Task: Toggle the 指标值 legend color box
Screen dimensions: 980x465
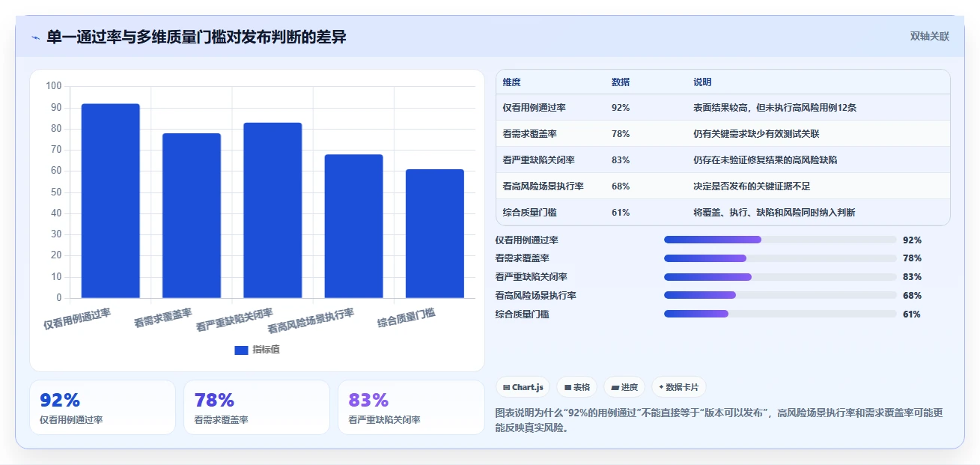Action: coord(241,350)
